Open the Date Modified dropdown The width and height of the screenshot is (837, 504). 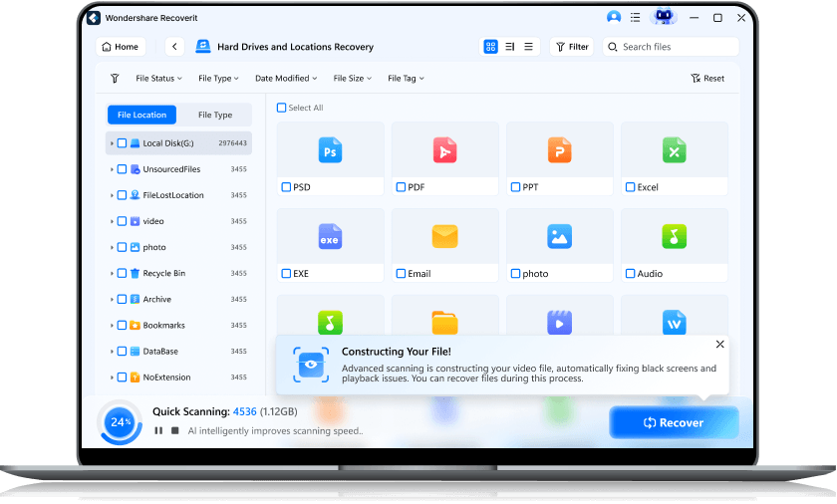tap(286, 79)
